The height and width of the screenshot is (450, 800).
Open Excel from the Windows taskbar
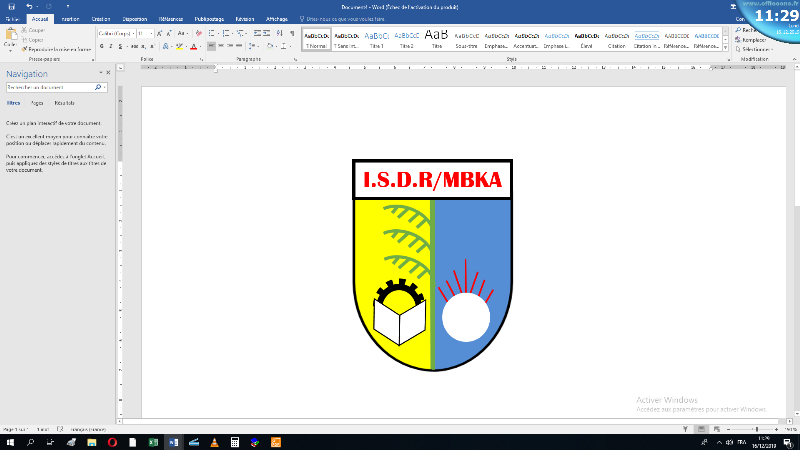coord(154,441)
